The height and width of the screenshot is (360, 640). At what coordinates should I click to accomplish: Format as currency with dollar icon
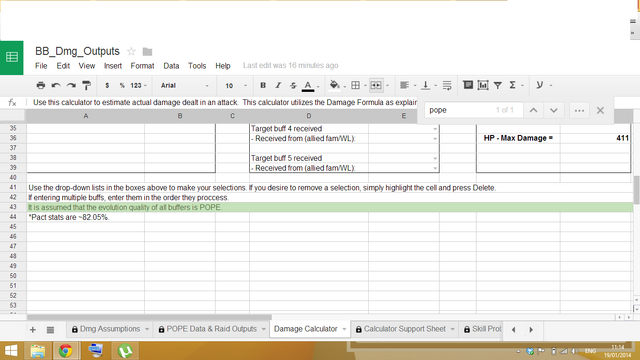tap(107, 85)
